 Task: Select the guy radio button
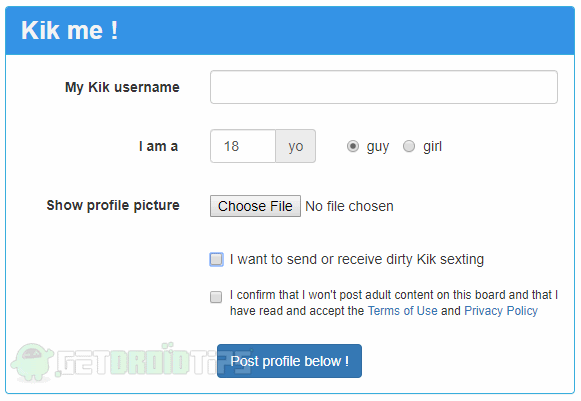coord(353,146)
